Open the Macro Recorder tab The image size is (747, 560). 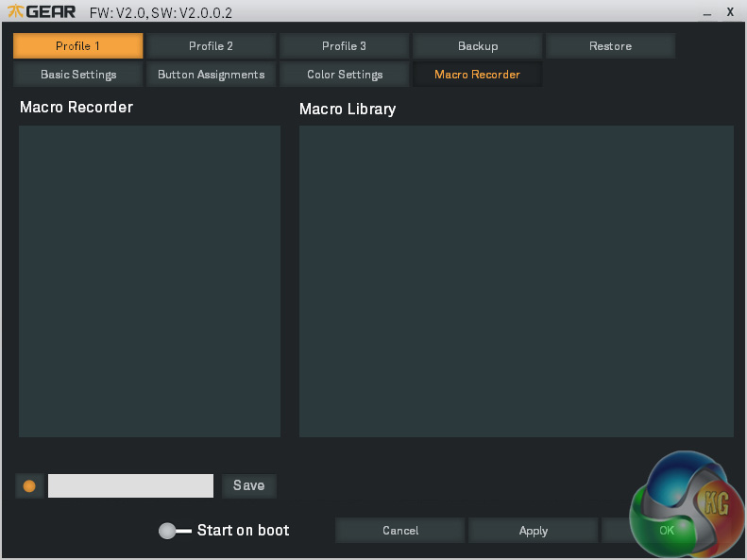[x=477, y=75]
